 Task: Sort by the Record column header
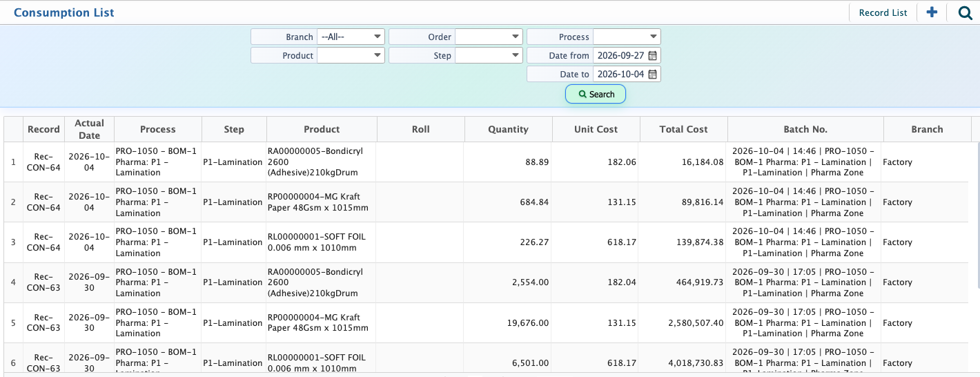click(x=43, y=129)
